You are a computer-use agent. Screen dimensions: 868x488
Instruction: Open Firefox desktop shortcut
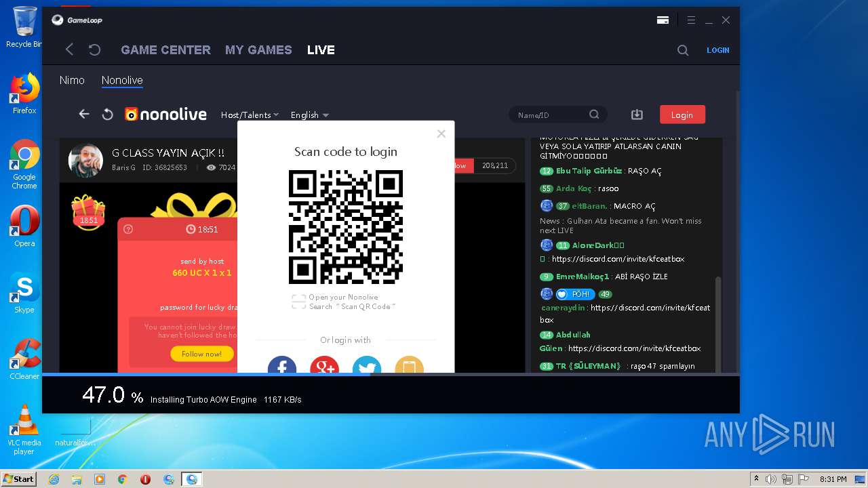24,94
